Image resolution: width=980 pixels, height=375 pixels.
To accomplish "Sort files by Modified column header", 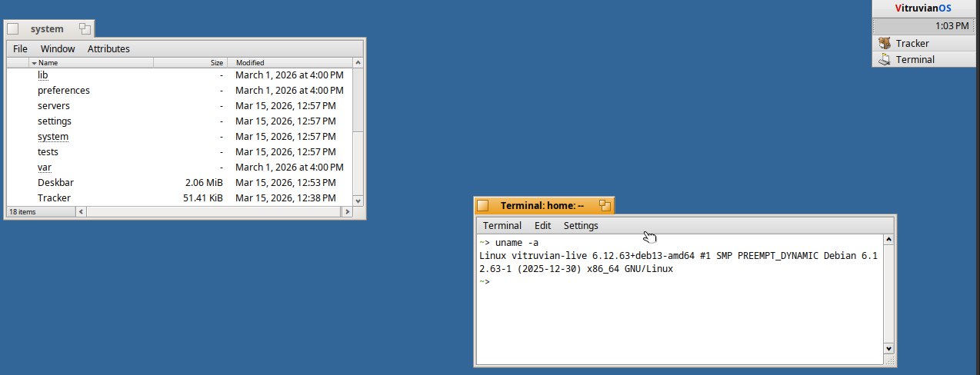I will [250, 62].
